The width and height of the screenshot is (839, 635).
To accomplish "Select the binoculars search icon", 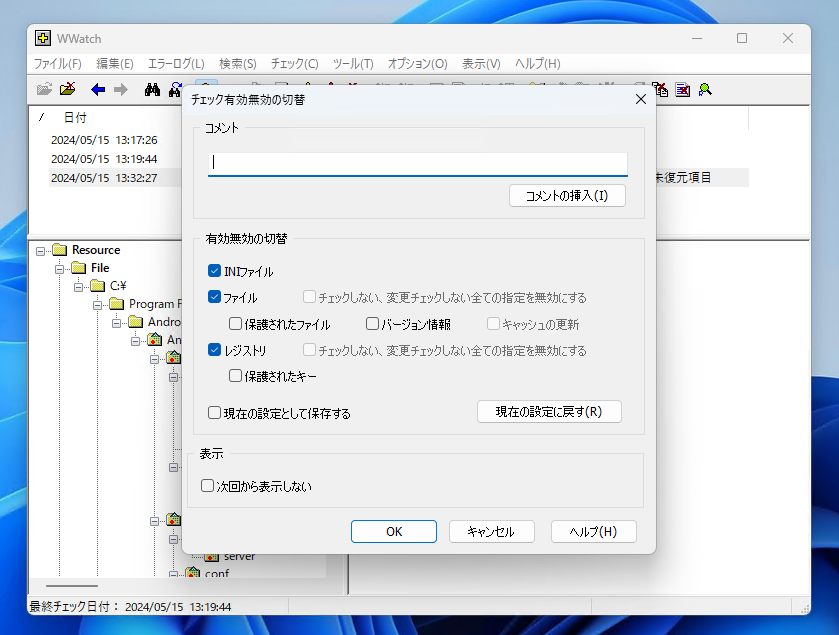I will coord(150,89).
